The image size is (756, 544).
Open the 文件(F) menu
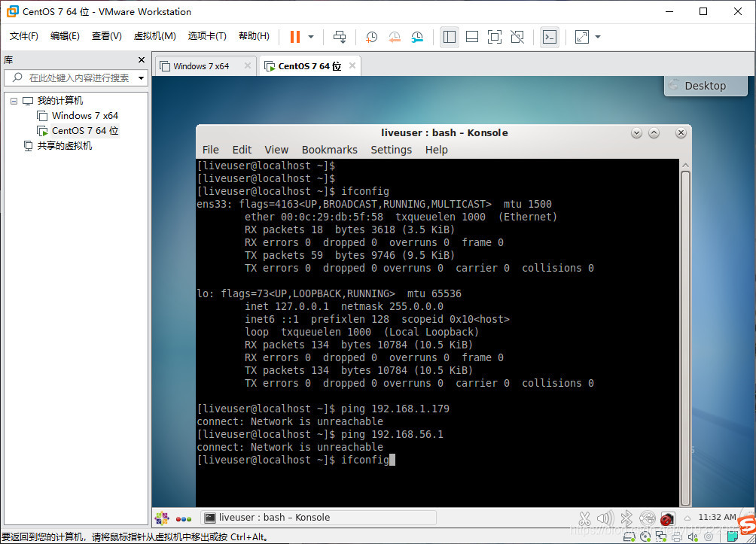click(24, 36)
